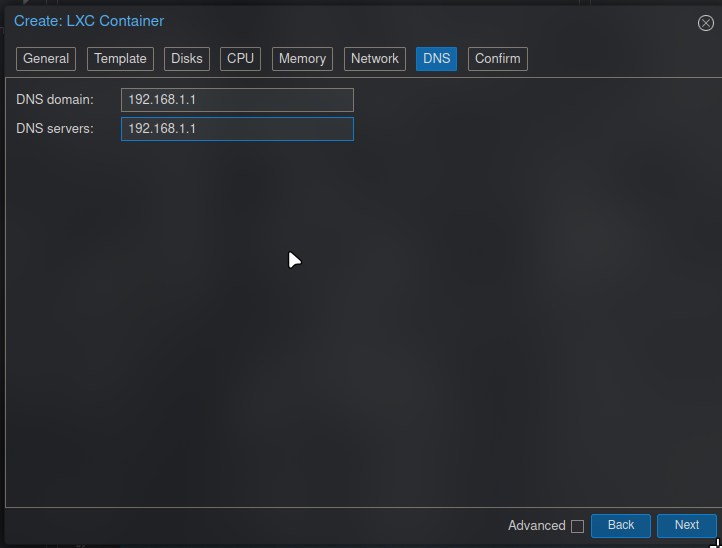Switch to the Memory tab
Image resolution: width=722 pixels, height=548 pixels.
pos(302,59)
